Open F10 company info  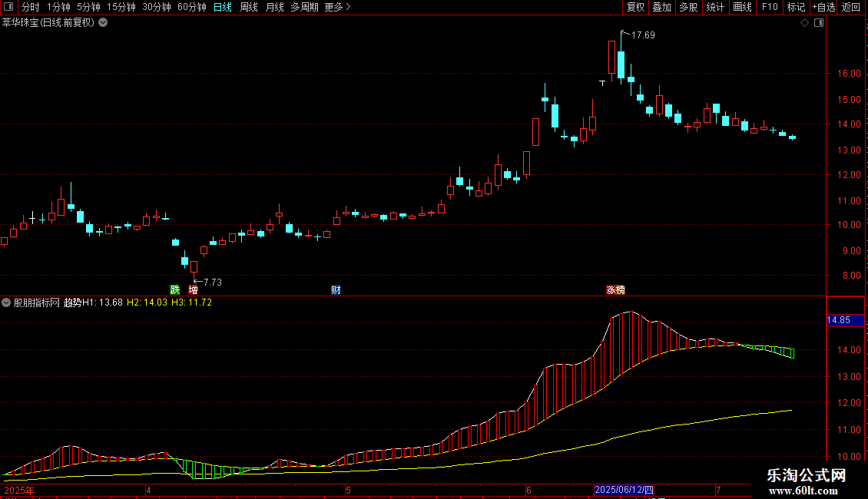[x=770, y=7]
